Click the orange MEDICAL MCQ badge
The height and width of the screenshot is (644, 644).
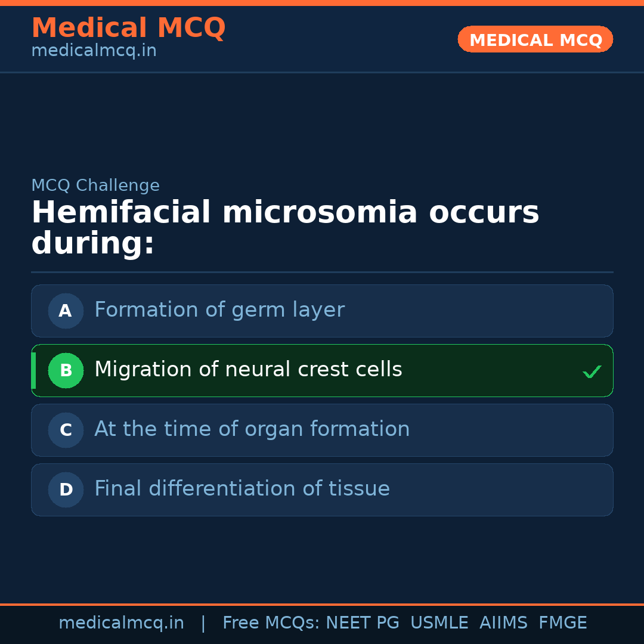pos(535,40)
